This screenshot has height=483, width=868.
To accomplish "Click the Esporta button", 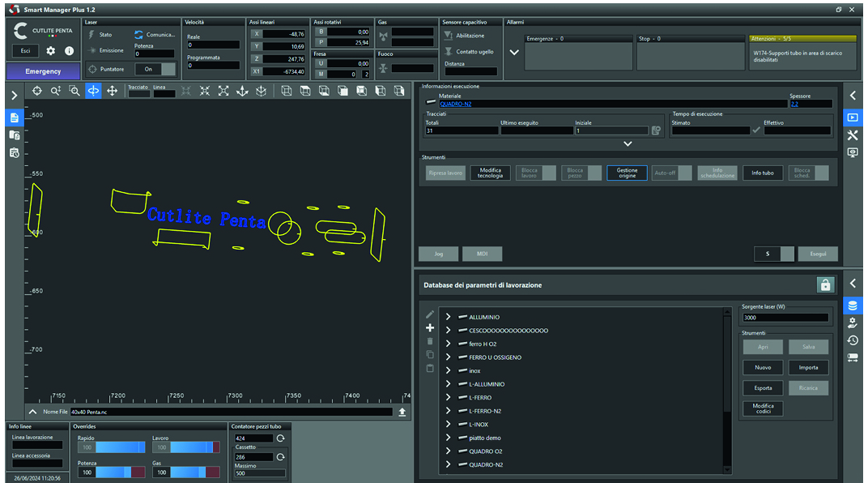I will 763,387.
